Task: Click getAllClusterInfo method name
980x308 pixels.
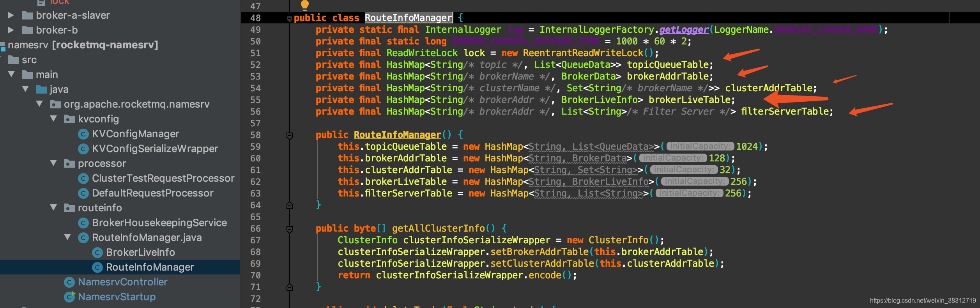Action: point(438,228)
